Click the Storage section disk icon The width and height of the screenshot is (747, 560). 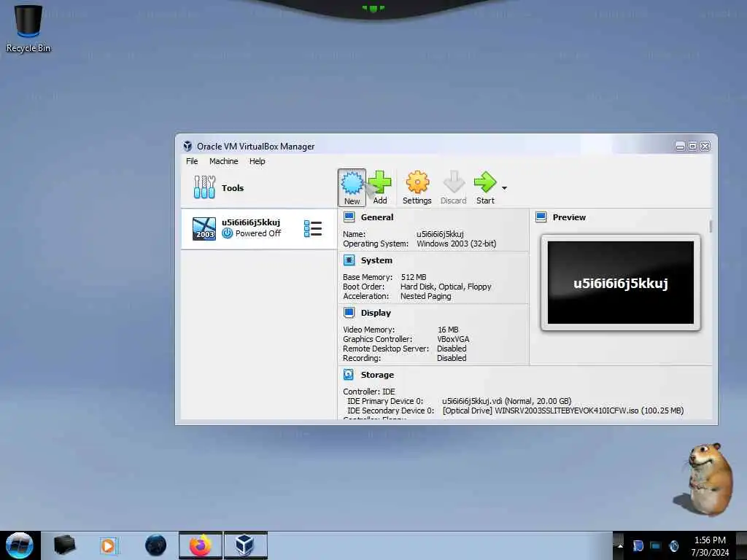[x=349, y=375]
